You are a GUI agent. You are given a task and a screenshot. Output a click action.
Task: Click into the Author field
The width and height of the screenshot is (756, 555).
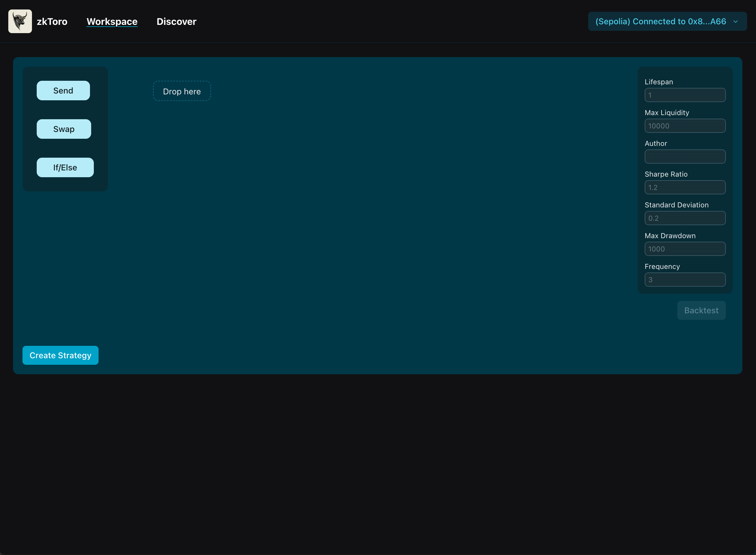coord(685,157)
